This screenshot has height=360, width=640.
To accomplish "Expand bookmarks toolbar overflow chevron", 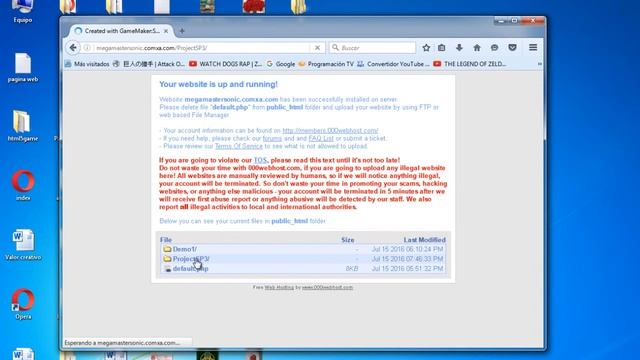I will point(540,64).
